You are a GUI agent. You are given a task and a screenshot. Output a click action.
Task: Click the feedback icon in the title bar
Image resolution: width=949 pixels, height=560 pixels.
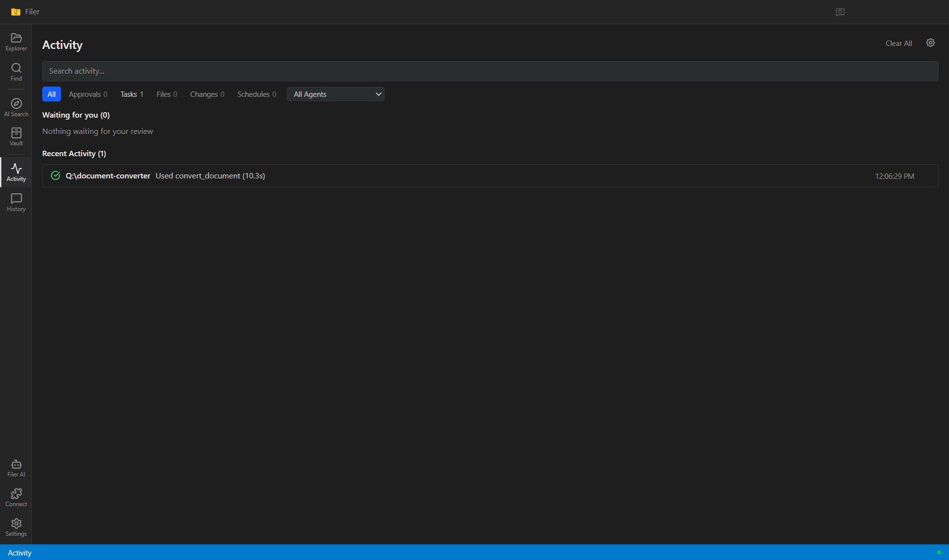point(840,12)
